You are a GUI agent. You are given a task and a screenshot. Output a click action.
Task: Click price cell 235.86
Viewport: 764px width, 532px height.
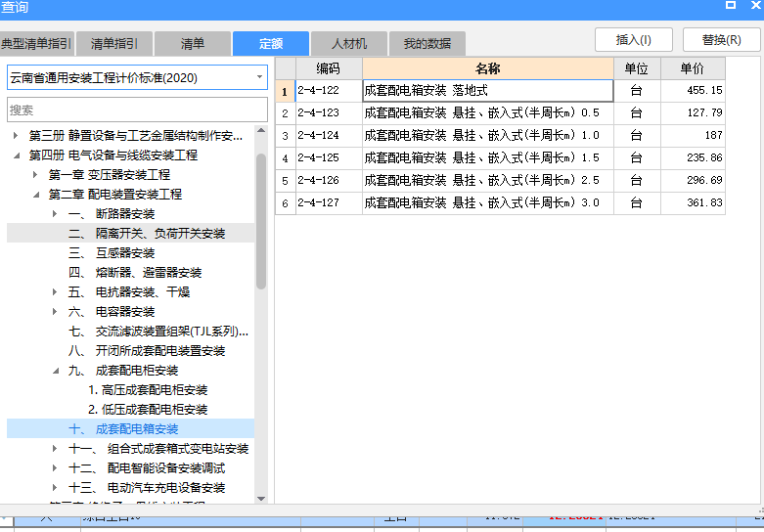[693, 157]
